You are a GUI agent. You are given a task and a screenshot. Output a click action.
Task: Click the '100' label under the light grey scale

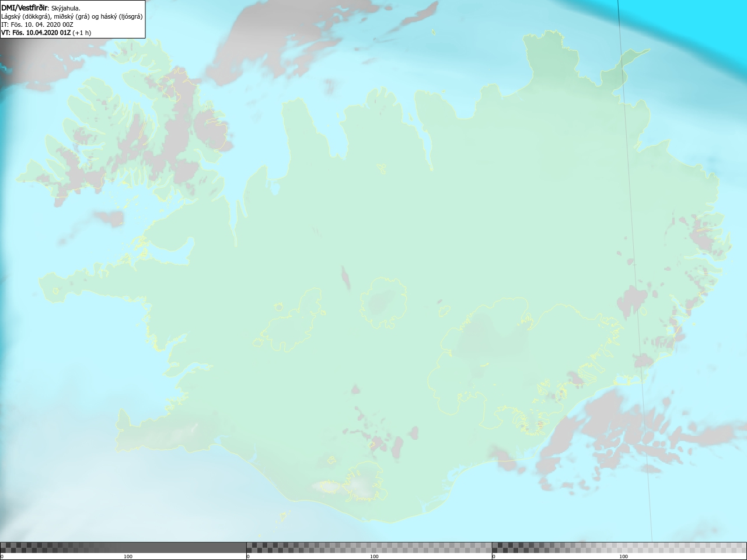[x=623, y=556]
